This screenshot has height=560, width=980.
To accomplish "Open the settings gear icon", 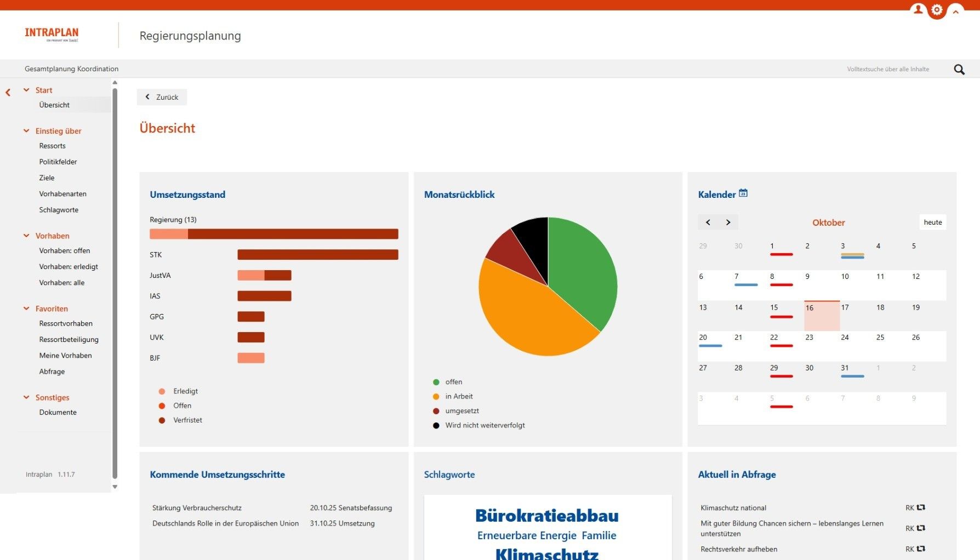I will tap(937, 10).
